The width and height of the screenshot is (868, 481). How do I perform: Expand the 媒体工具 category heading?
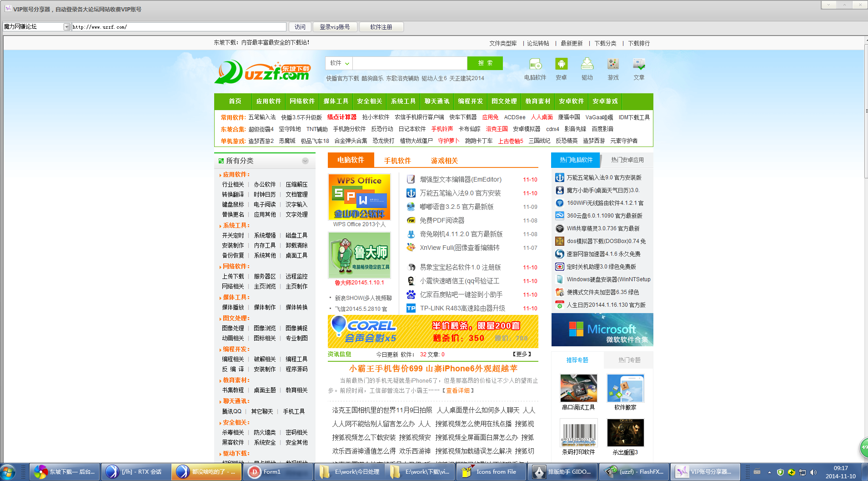(236, 297)
